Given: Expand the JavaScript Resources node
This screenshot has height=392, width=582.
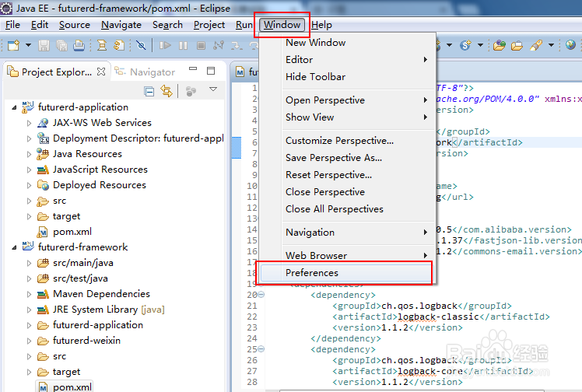Looking at the screenshot, I should click(29, 170).
